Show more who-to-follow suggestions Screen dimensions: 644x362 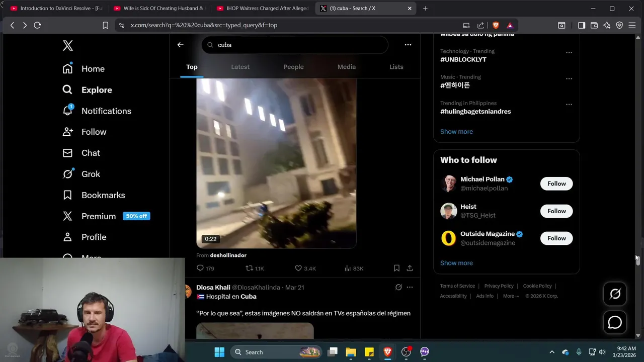[456, 263]
